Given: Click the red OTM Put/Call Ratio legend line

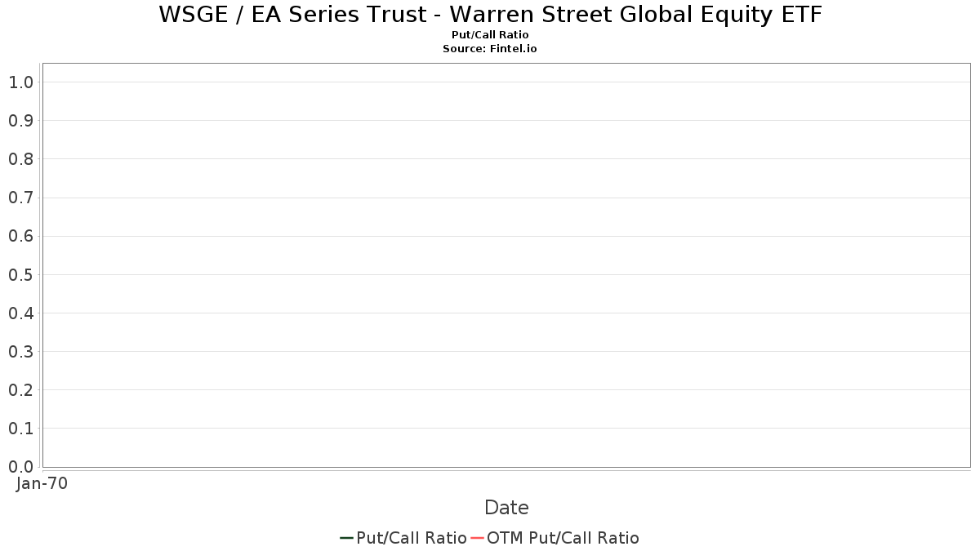Looking at the screenshot, I should [x=478, y=538].
